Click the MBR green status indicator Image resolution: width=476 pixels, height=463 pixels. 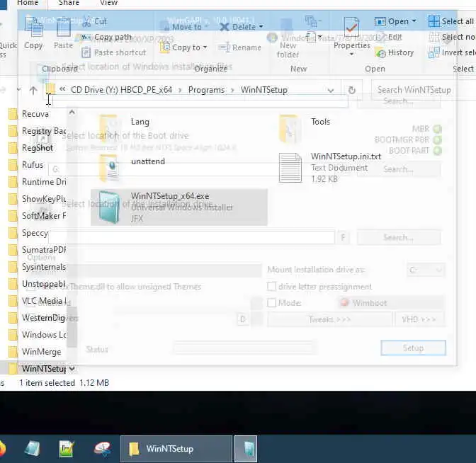438,129
